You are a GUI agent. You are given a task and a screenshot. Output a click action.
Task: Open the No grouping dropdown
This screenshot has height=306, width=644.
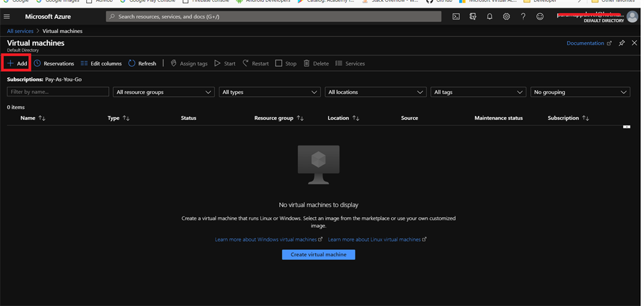(580, 92)
